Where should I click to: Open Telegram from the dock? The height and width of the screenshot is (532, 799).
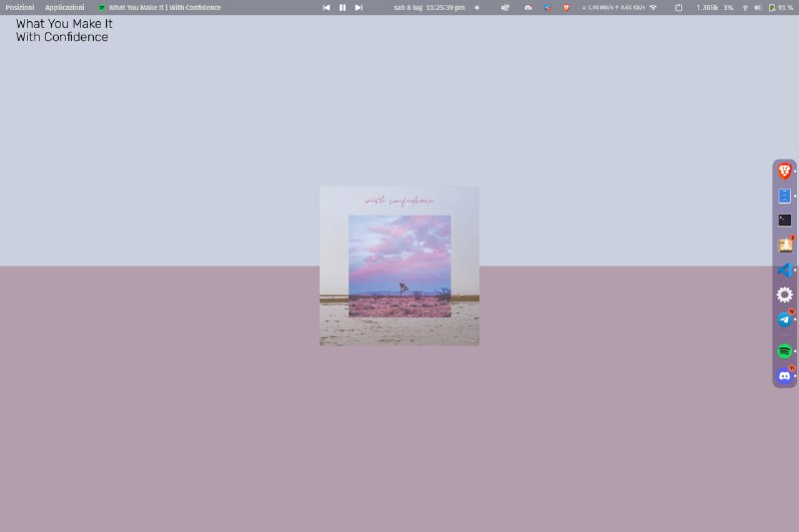(x=785, y=319)
